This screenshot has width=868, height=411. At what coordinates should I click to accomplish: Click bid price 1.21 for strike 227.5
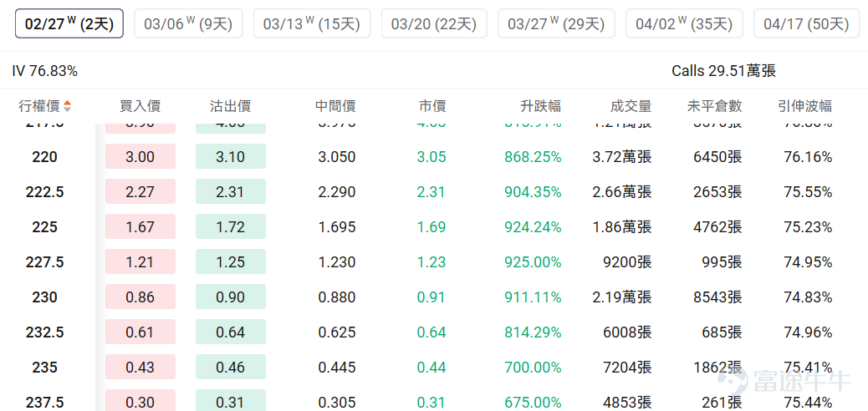[140, 261]
